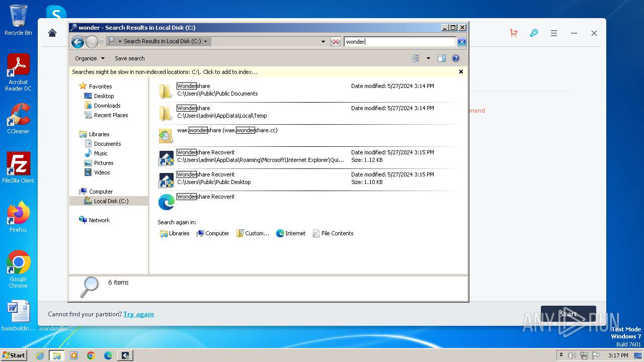Select Edge-icon Wondershare Recoverit result
This screenshot has width=644, height=362.
[x=309, y=201]
